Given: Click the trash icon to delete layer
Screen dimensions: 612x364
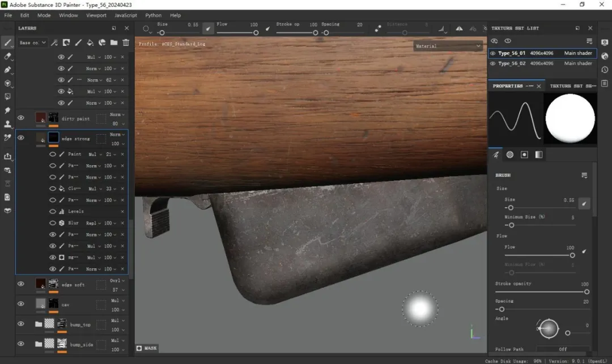Looking at the screenshot, I should [x=126, y=42].
